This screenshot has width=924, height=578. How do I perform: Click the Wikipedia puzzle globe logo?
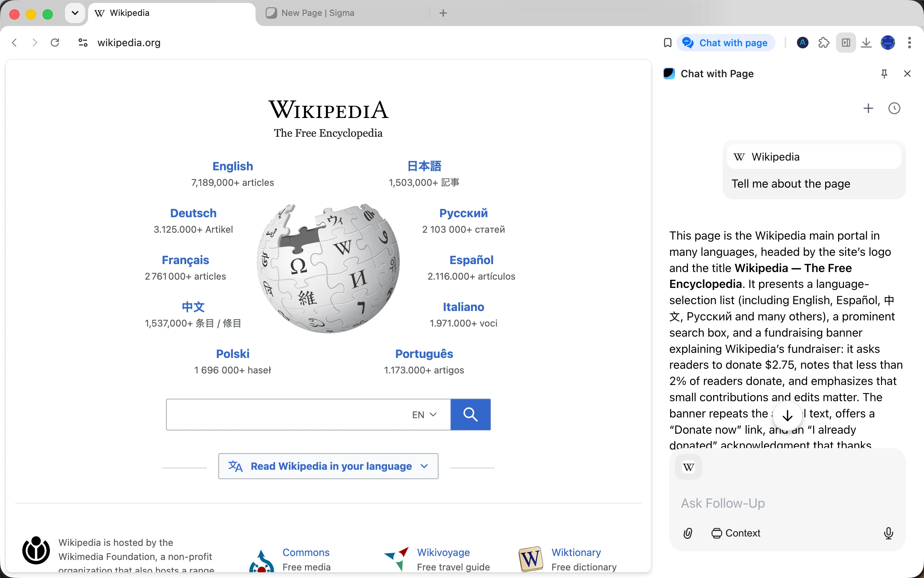tap(328, 268)
